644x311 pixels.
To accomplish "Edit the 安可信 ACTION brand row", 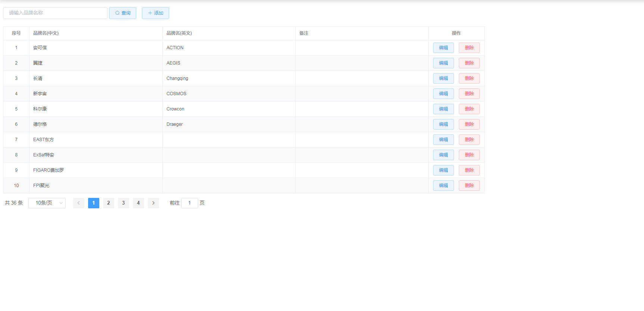I will (x=443, y=48).
